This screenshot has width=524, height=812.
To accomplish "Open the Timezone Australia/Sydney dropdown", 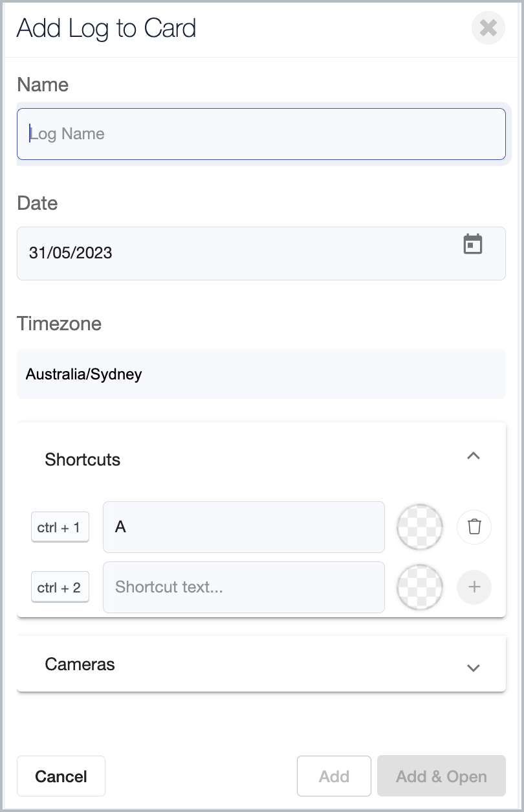I will [261, 374].
